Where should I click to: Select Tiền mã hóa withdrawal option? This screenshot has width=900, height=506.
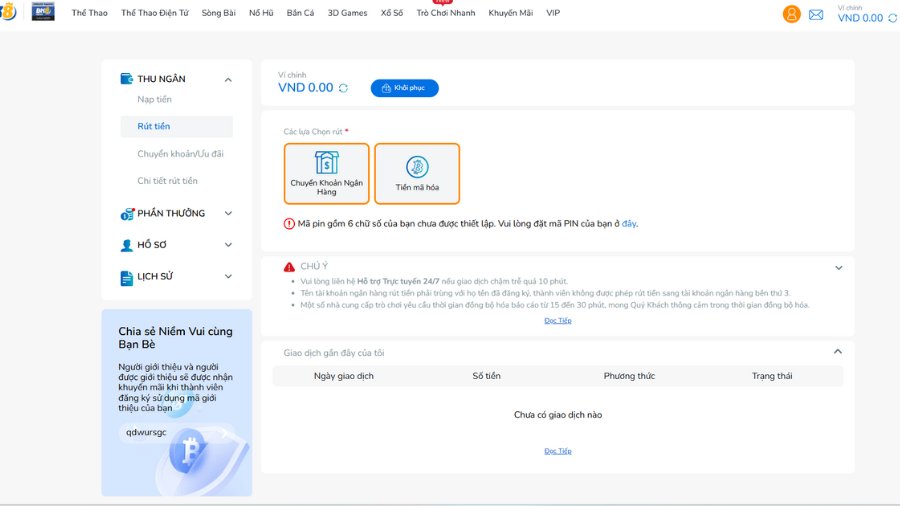coord(417,174)
